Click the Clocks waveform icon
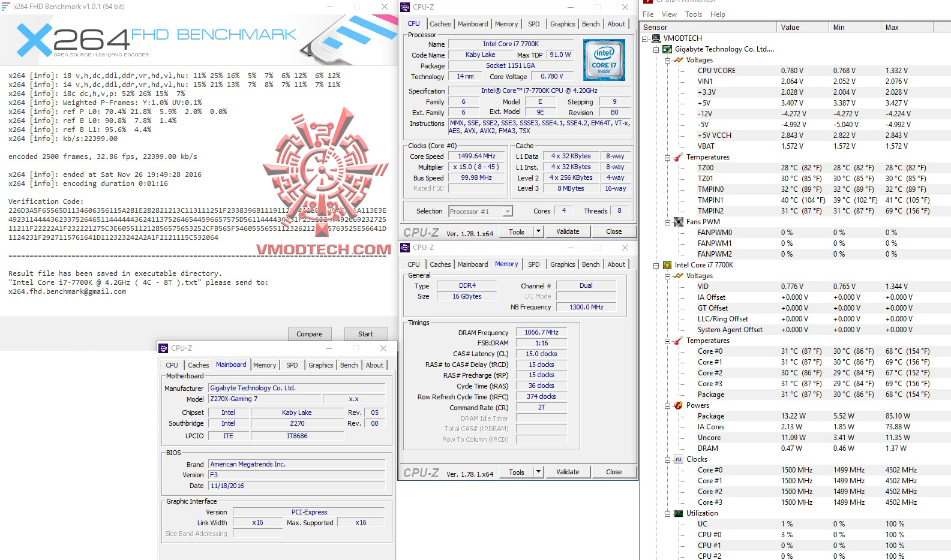The width and height of the screenshot is (951, 560). click(679, 459)
